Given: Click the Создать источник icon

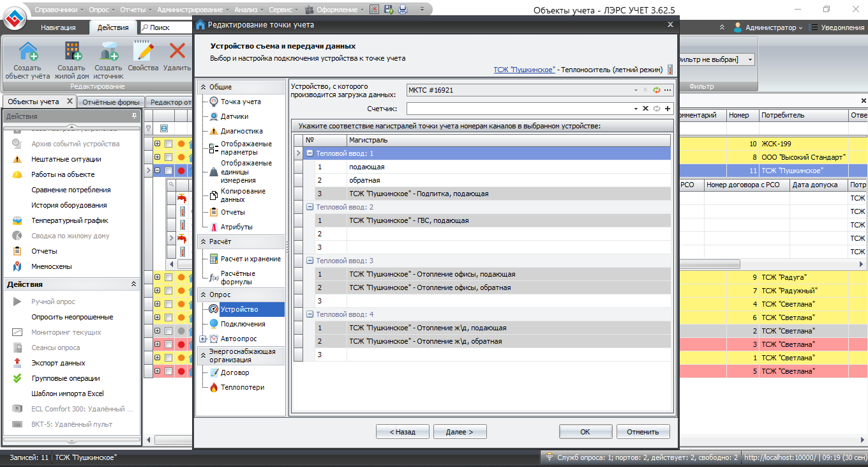Looking at the screenshot, I should [108, 52].
